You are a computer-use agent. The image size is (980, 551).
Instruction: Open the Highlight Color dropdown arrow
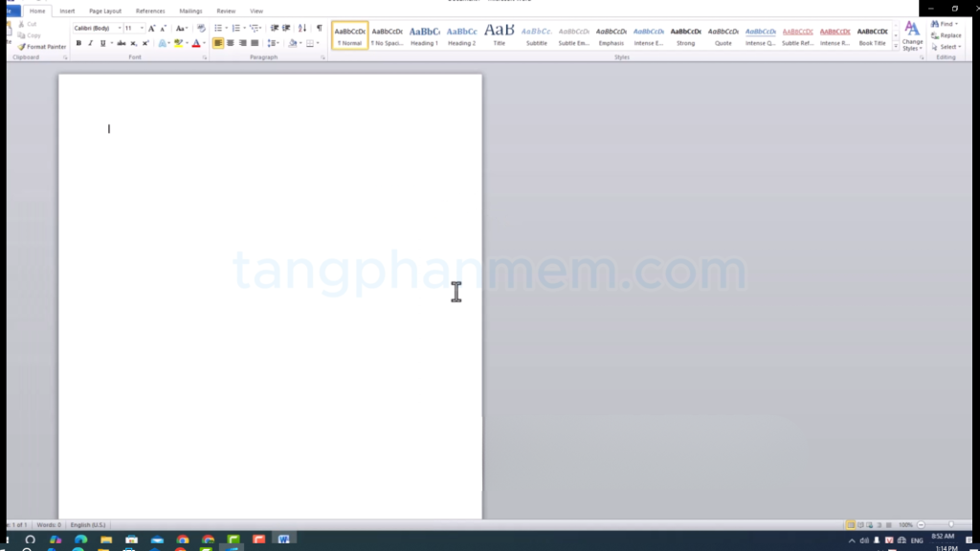(187, 43)
